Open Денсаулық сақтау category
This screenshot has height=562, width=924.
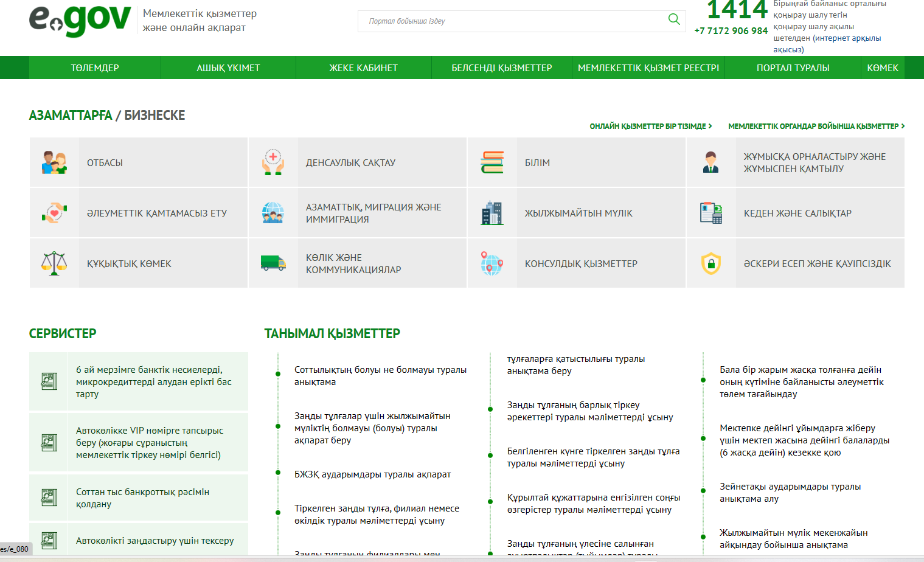pyautogui.click(x=358, y=162)
